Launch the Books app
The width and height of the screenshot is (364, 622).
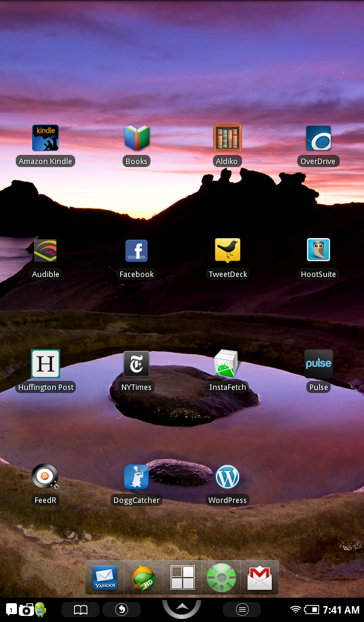[x=136, y=138]
